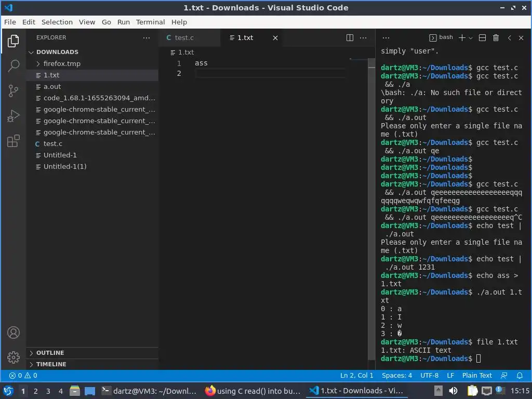This screenshot has width=532, height=399.
Task: Open the Manage gear icon
Action: [x=13, y=357]
